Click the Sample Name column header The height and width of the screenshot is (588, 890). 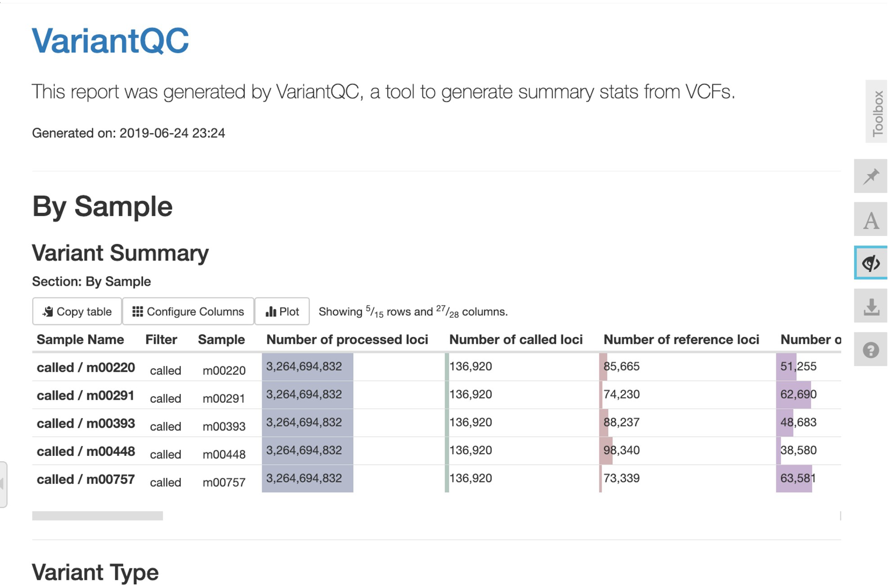click(x=80, y=339)
